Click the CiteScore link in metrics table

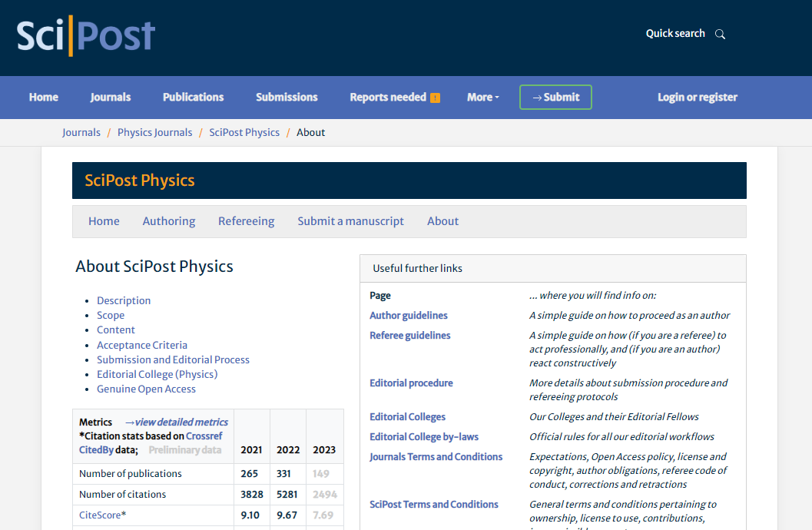point(100,515)
